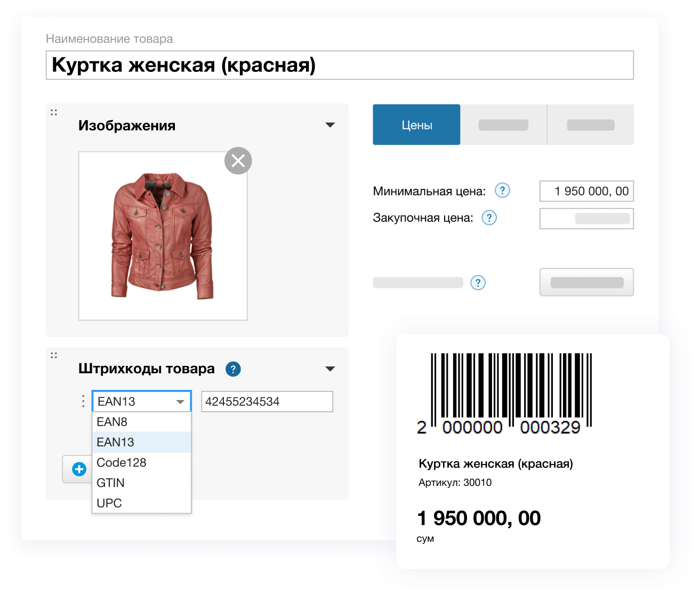This screenshot has width=700, height=608.
Task: Click the barcode image on the label
Action: [504, 394]
